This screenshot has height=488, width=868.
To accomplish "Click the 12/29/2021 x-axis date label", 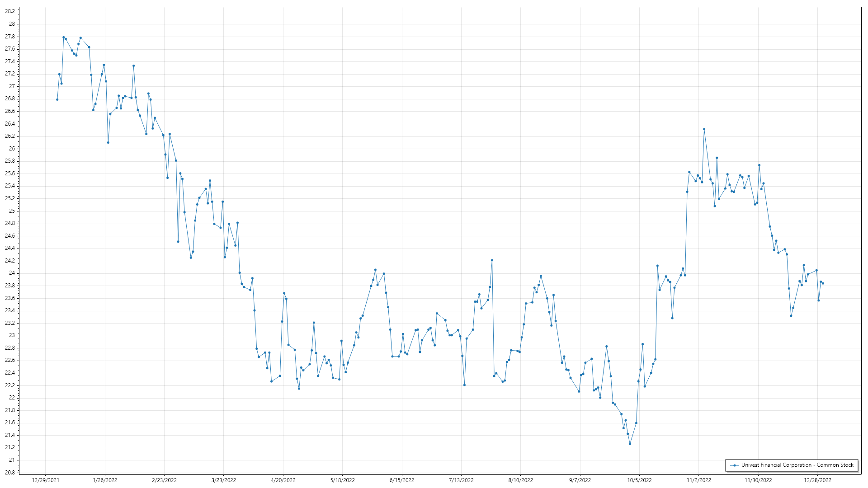I will click(46, 480).
